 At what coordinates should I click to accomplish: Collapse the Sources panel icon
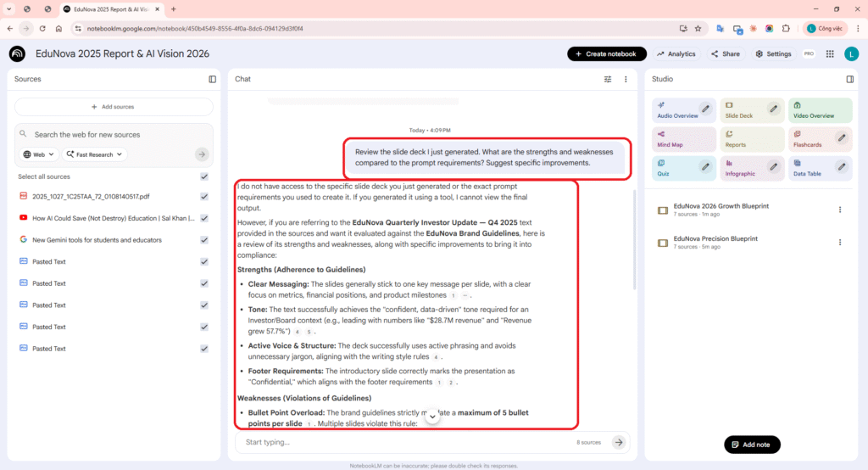pos(213,79)
